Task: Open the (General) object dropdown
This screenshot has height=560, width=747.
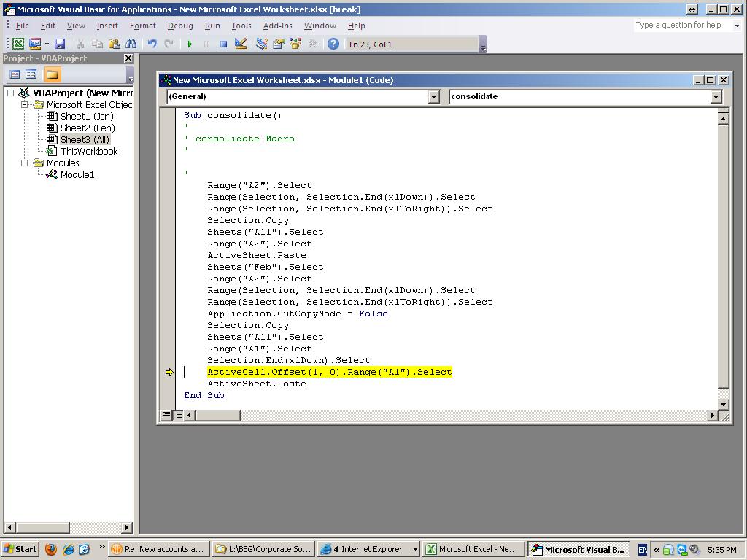Action: pos(433,97)
